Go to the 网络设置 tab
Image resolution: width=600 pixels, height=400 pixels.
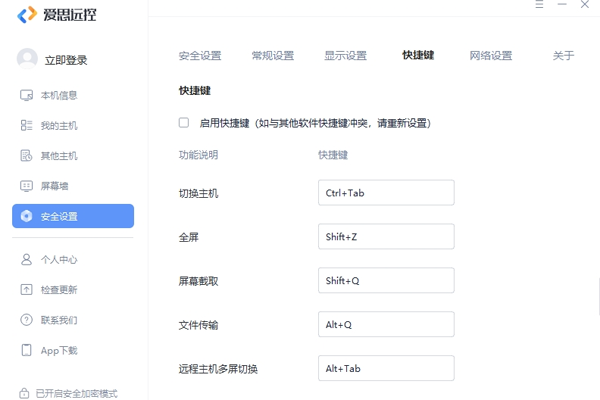[x=491, y=56]
